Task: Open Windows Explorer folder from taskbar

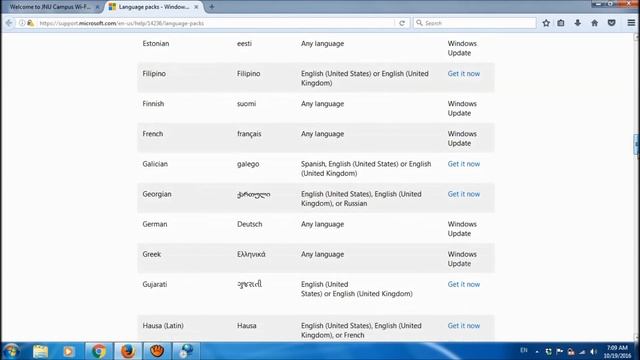Action: (x=40, y=351)
